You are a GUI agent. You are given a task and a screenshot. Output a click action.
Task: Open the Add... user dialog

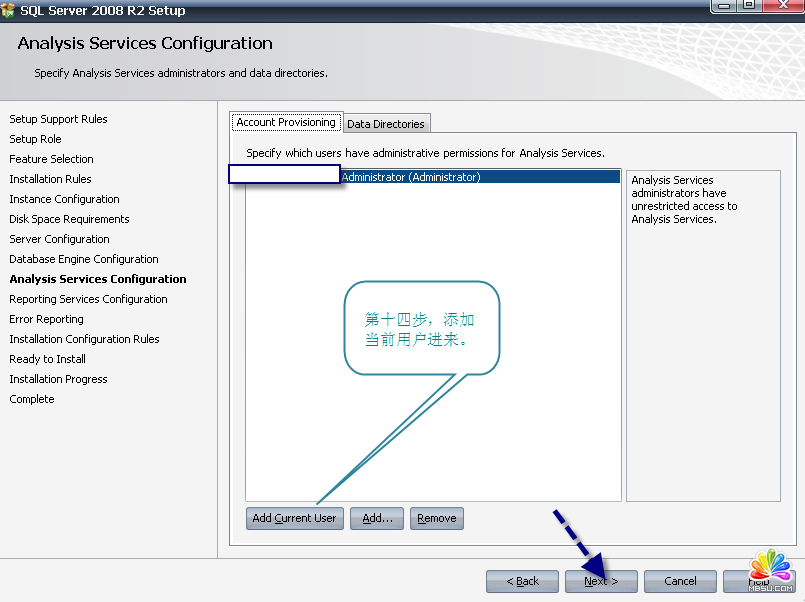tap(377, 518)
